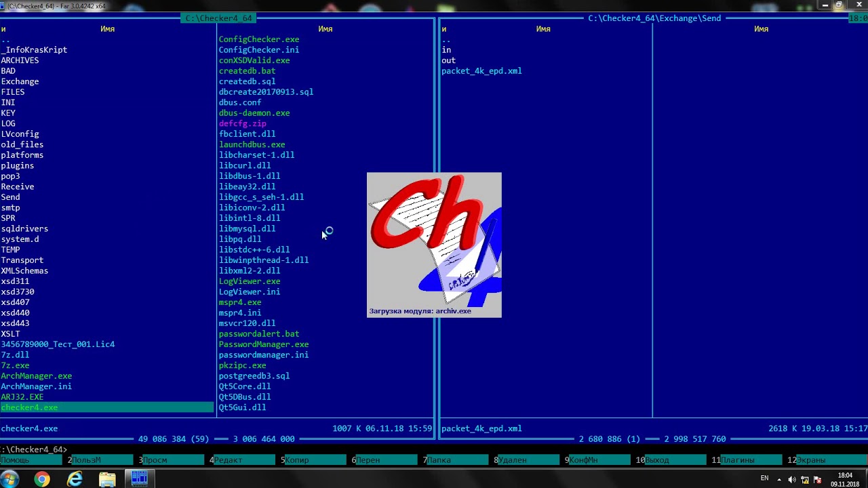Click the Папка key in the key bar

pos(458,460)
